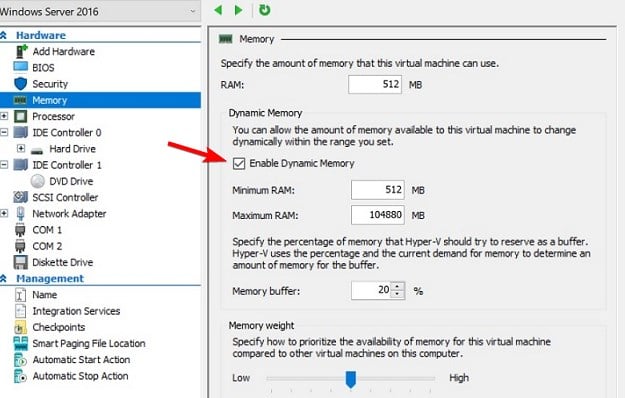Expand the Hard Drive tree node

pos(21,148)
